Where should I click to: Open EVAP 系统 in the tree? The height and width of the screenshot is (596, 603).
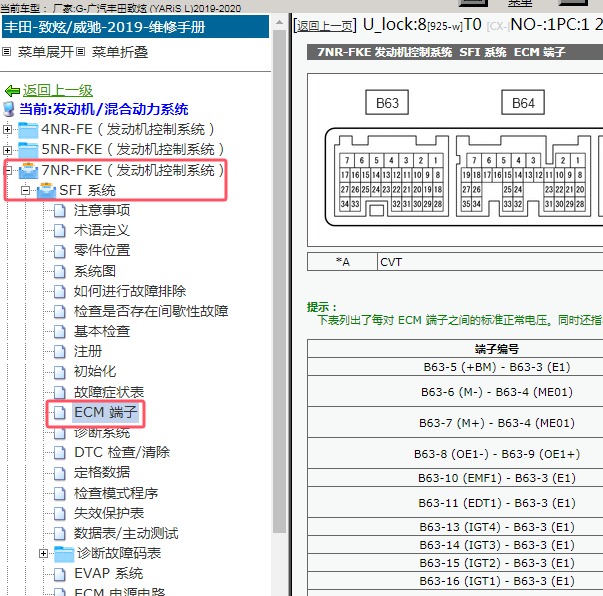(108, 574)
